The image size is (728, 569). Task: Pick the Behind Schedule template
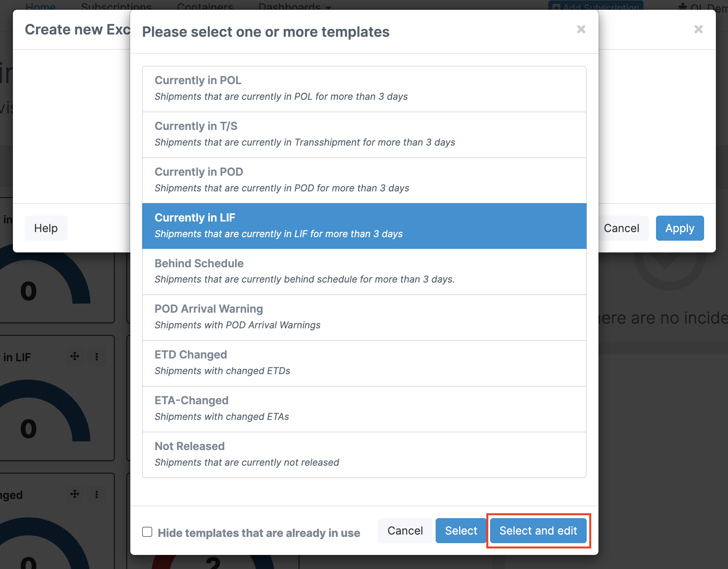click(364, 272)
